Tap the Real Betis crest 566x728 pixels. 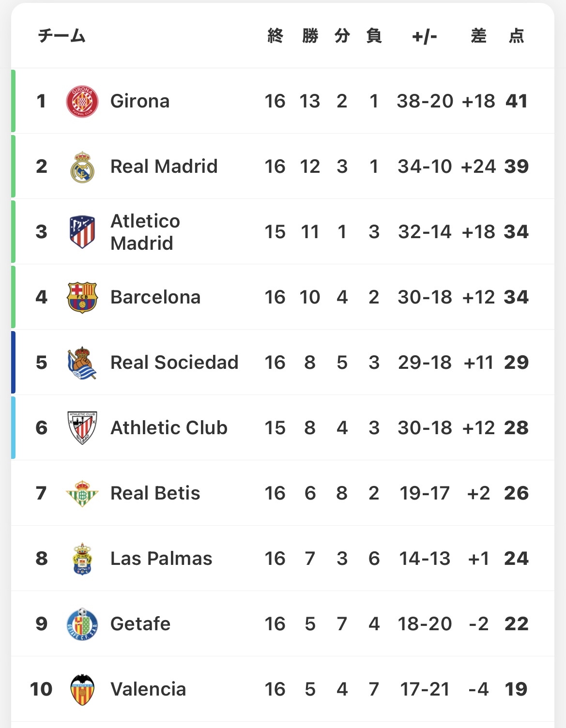click(82, 493)
